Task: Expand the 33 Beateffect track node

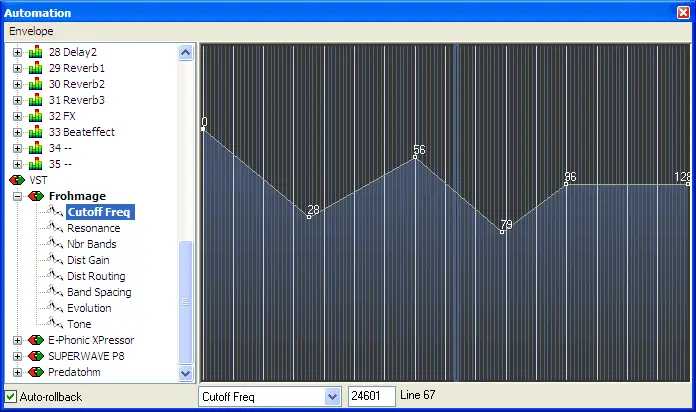Action: click(17, 132)
